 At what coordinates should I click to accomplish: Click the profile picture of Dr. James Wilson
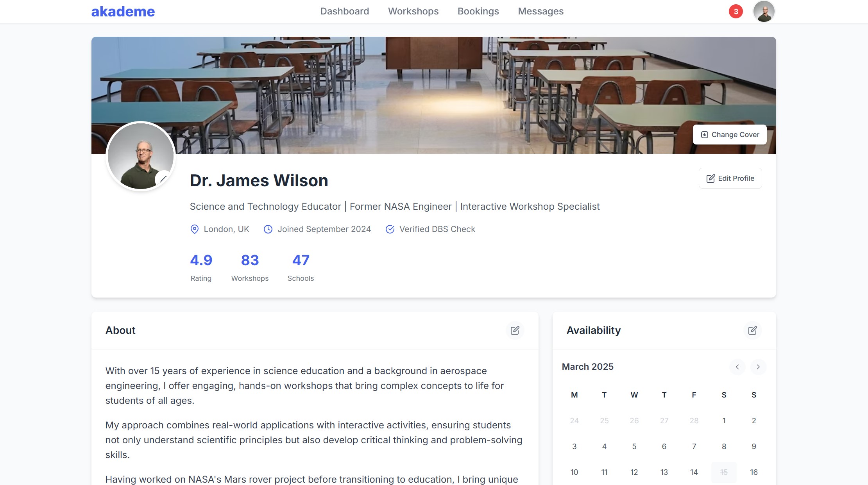point(140,156)
